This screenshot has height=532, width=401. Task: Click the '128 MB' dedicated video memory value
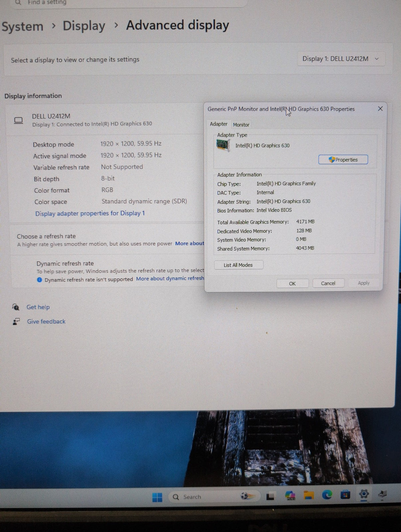(x=304, y=230)
